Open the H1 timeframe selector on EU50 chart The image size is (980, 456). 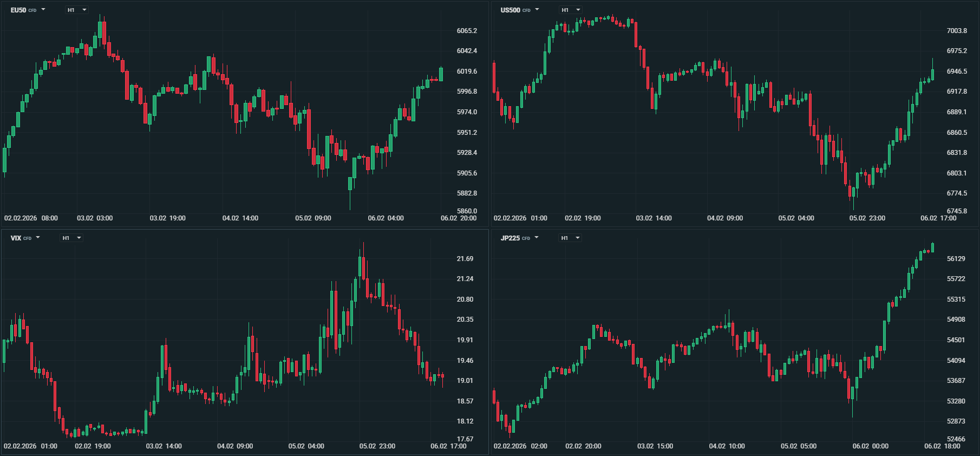[x=77, y=10]
